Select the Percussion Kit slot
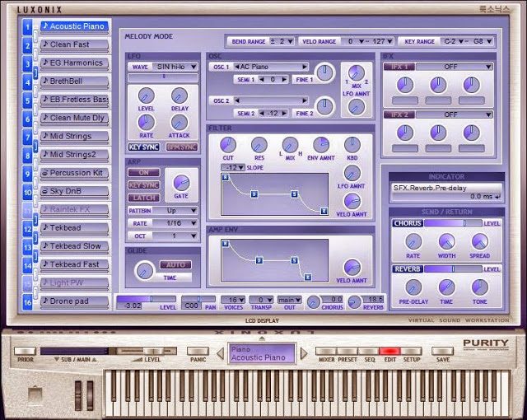 (x=75, y=173)
